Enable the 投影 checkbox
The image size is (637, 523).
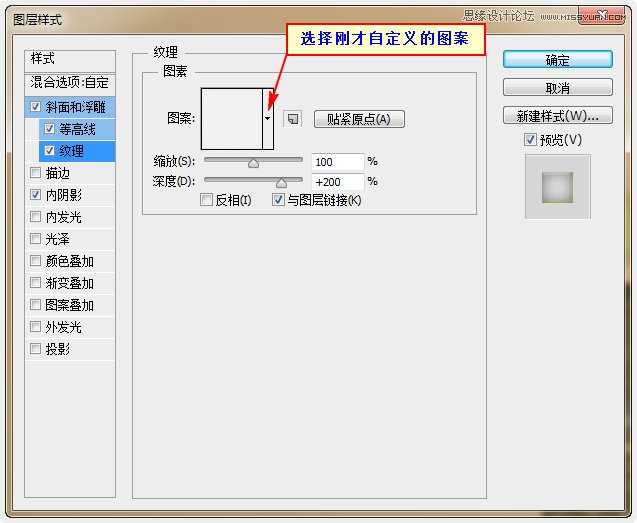click(35, 348)
